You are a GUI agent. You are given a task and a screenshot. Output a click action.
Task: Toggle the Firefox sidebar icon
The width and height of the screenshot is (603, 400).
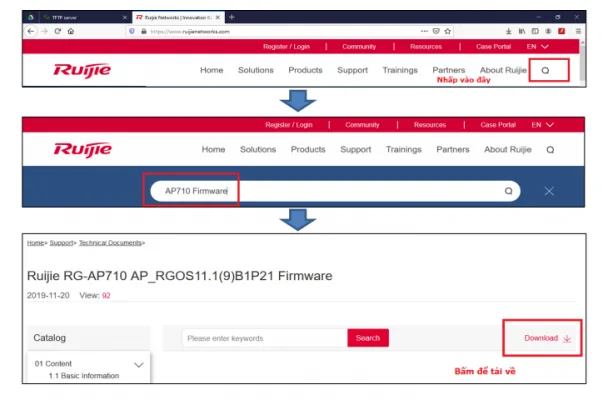coord(535,31)
